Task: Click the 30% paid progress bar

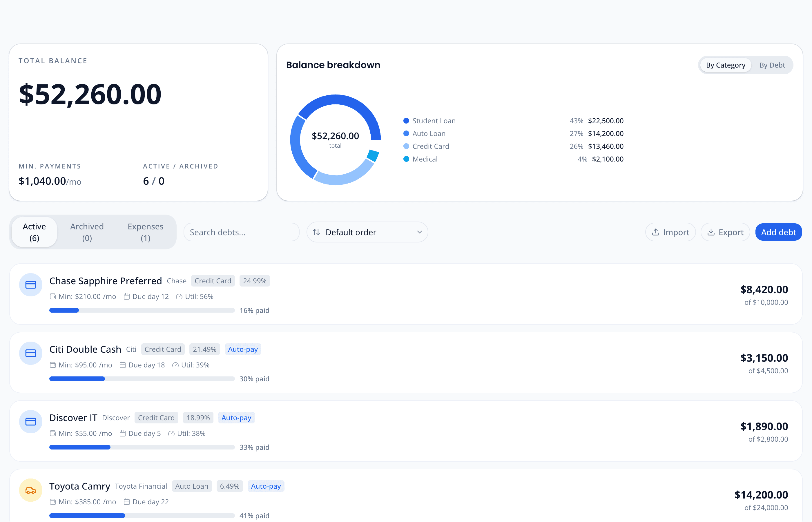Action: coord(142,379)
